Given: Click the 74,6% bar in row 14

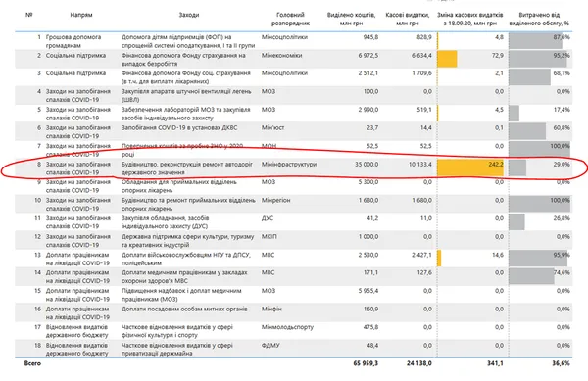Looking at the screenshot, I should (x=531, y=276).
